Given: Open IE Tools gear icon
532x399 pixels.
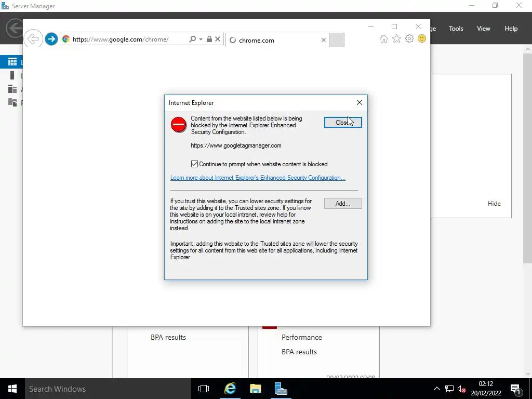Looking at the screenshot, I should pos(409,38).
